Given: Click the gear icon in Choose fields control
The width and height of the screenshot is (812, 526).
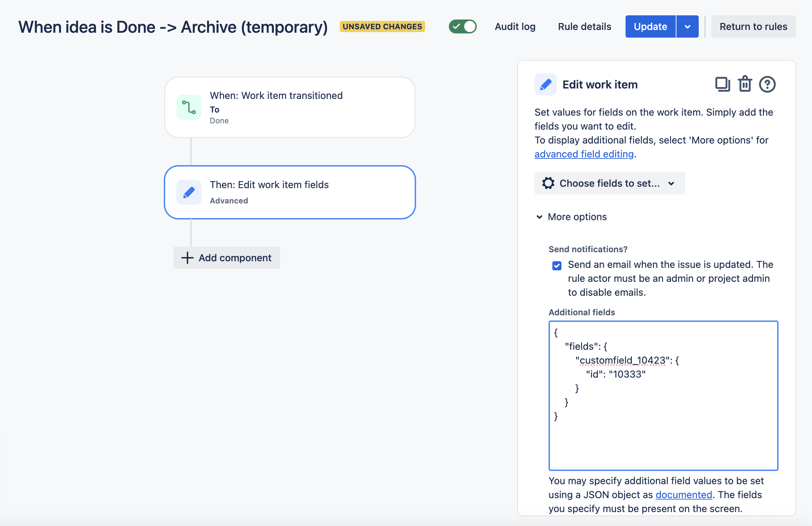Looking at the screenshot, I should [x=548, y=183].
